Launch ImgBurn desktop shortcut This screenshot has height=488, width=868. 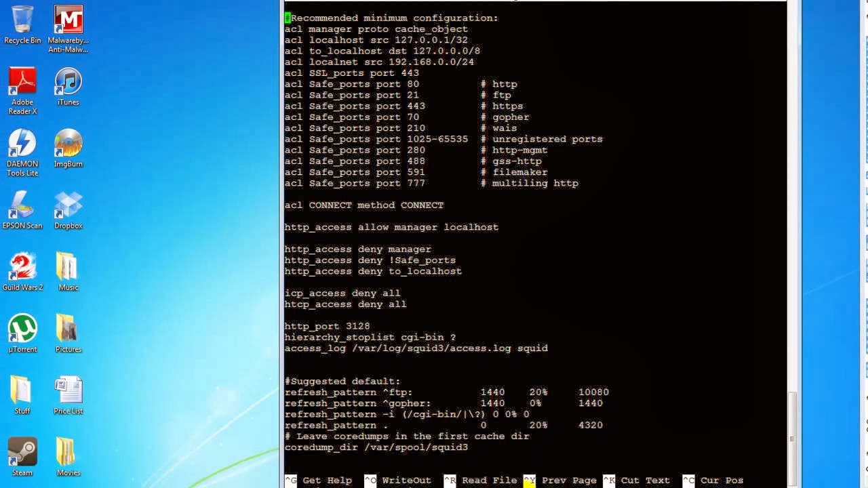click(x=68, y=148)
